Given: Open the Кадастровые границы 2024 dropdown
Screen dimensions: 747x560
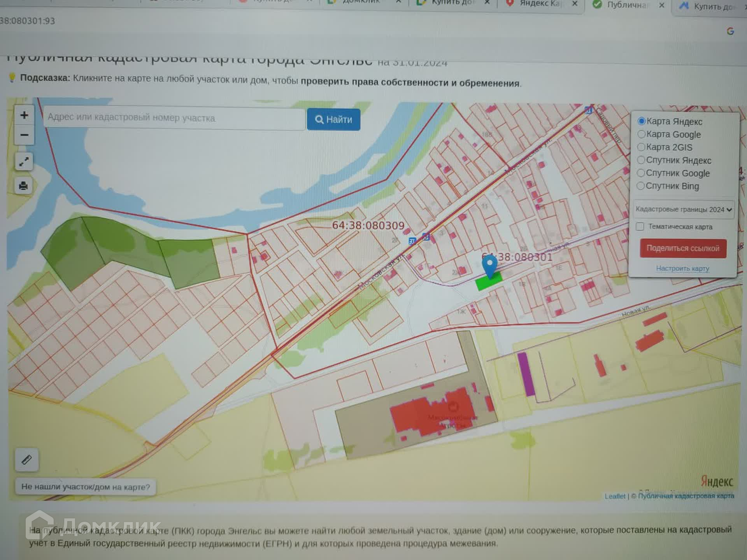Looking at the screenshot, I should pos(684,209).
